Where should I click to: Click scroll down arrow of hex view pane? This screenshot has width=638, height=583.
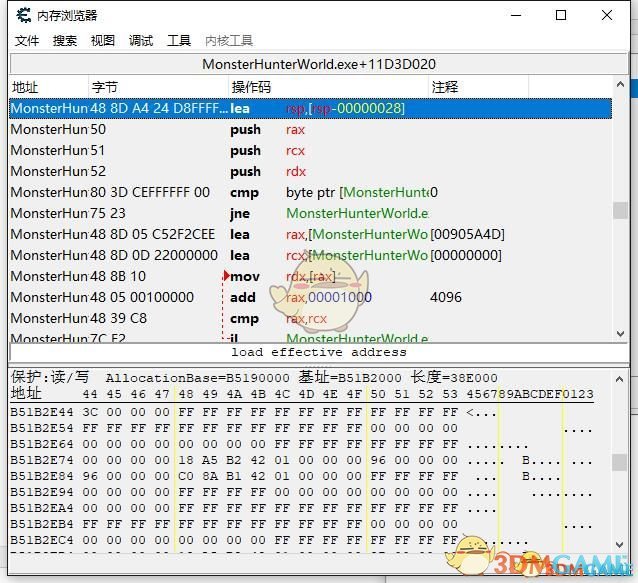click(620, 544)
